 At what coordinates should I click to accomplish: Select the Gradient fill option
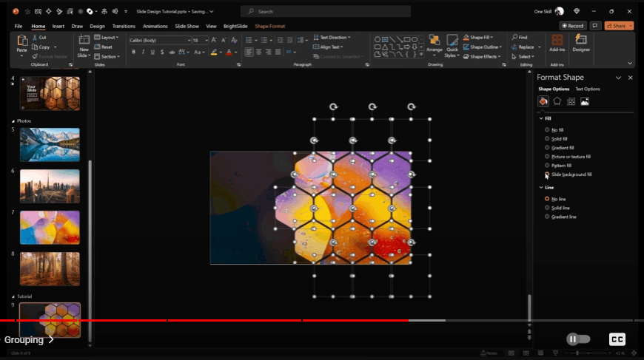[559, 148]
